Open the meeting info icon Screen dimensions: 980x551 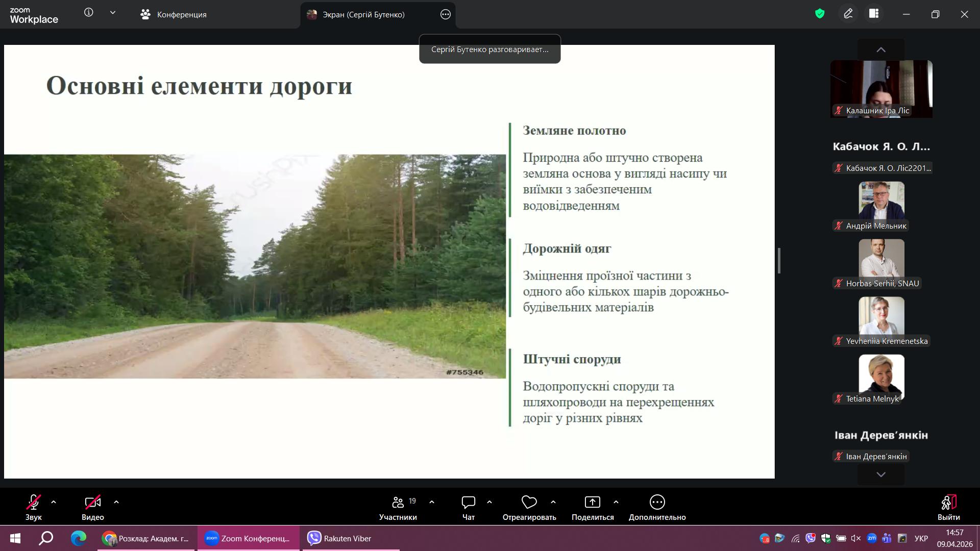89,13
